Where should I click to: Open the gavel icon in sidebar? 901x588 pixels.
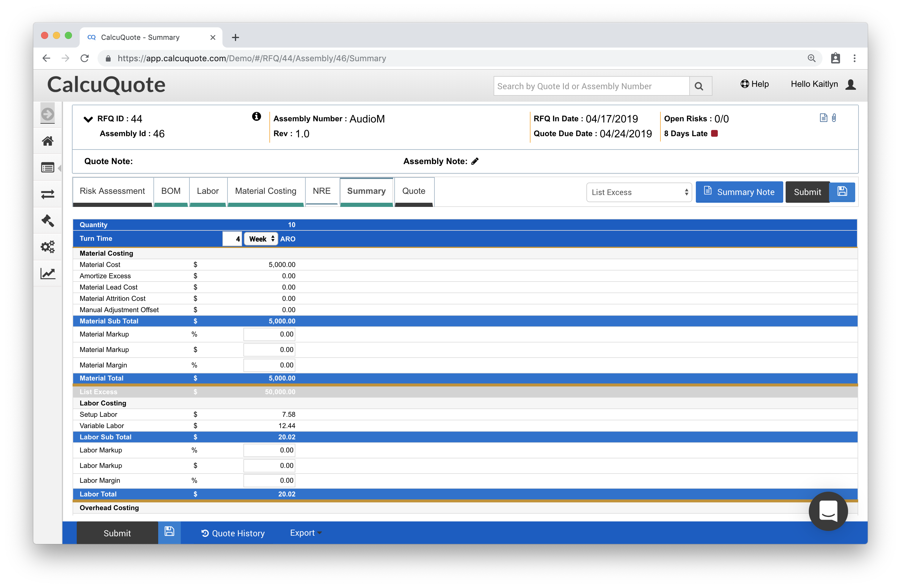pyautogui.click(x=48, y=221)
